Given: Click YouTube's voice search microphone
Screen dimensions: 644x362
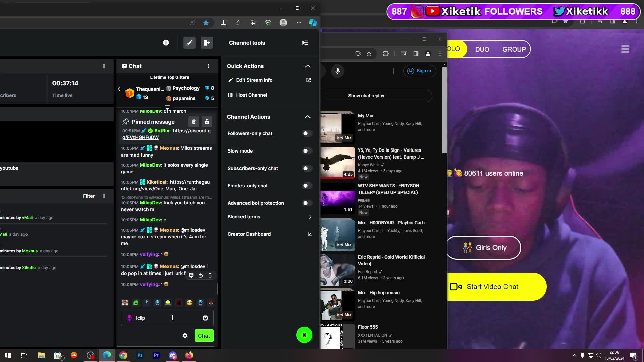Looking at the screenshot, I should coord(338,71).
